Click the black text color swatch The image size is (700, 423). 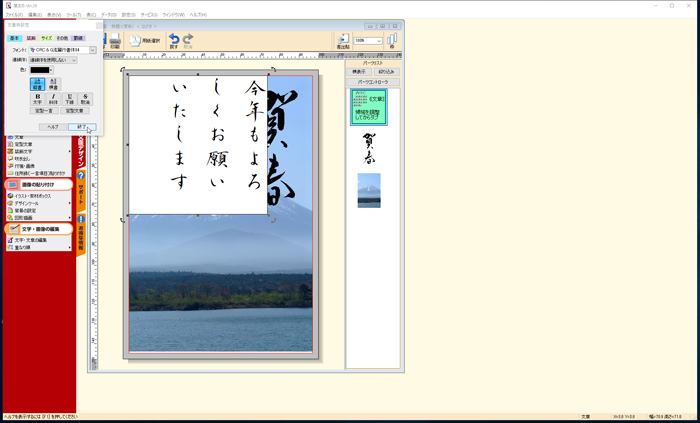(x=40, y=70)
